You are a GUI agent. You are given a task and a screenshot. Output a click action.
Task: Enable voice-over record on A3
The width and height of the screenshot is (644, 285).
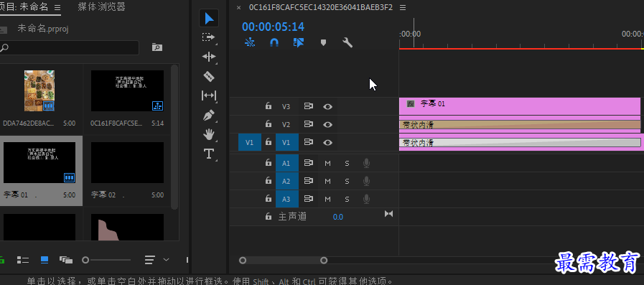pyautogui.click(x=366, y=199)
